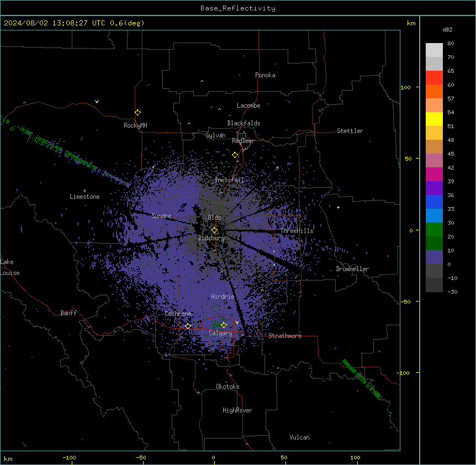Image resolution: width=476 pixels, height=465 pixels.
Task: Select the RedDeer label
Action: tap(243, 141)
